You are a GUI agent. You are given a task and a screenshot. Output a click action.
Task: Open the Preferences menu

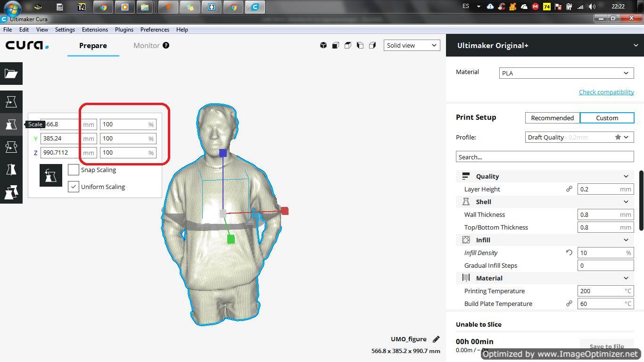155,29
